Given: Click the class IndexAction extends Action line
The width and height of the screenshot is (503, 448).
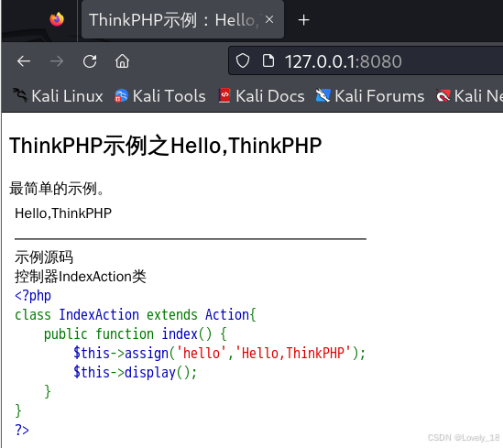Looking at the screenshot, I should pos(136,315).
